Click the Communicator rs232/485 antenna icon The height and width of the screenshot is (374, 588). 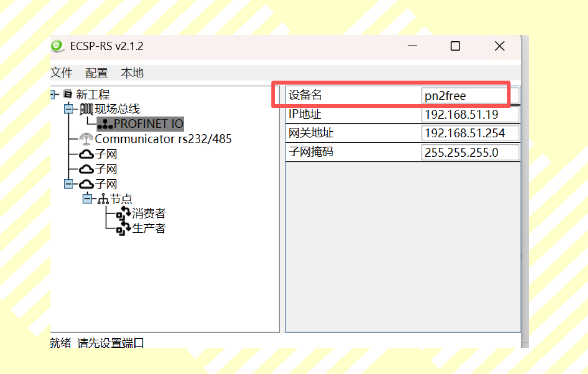tap(86, 139)
